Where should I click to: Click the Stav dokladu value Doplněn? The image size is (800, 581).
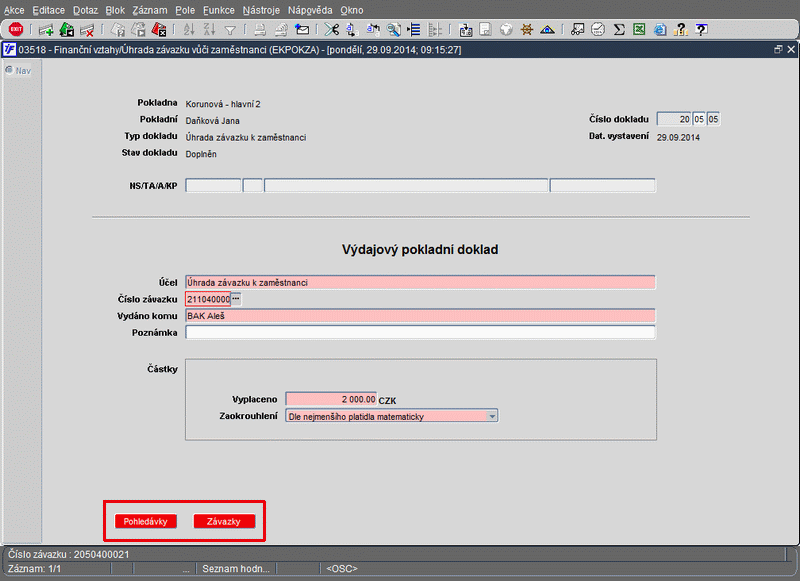[x=201, y=154]
